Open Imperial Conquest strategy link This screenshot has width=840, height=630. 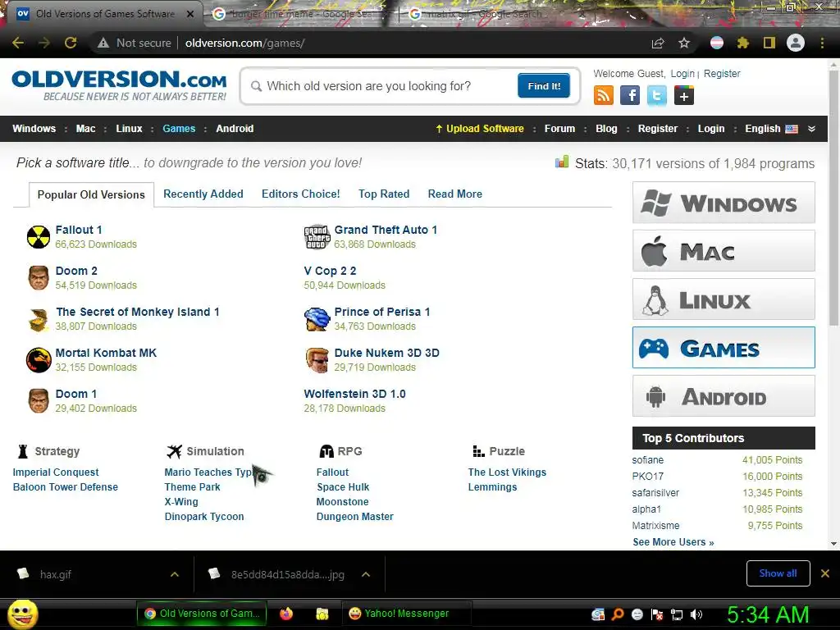[x=56, y=472]
